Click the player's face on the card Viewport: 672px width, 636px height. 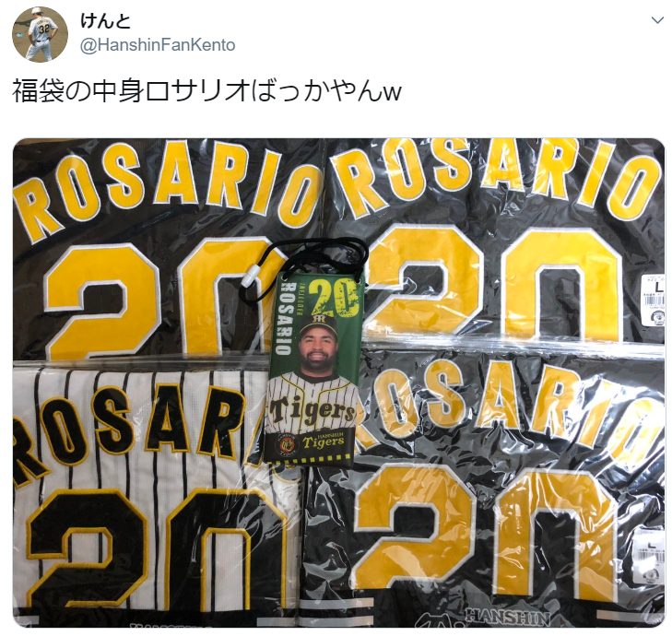[318, 352]
